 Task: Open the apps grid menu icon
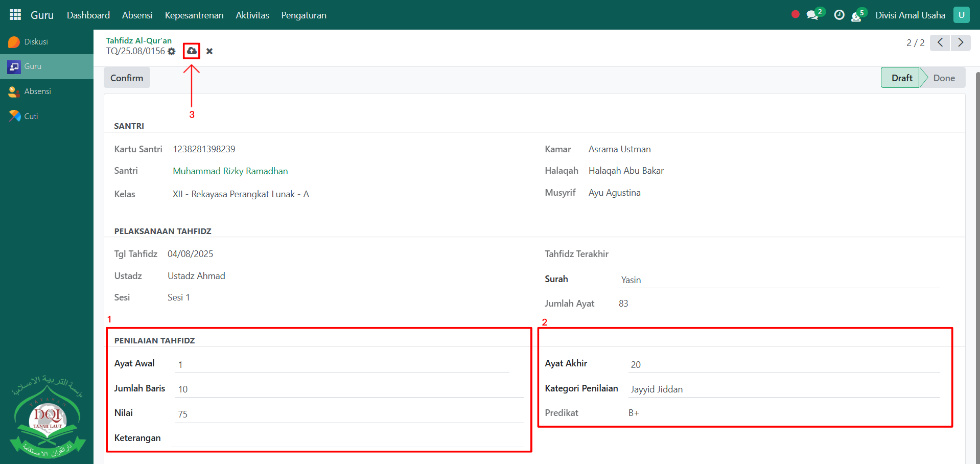[x=15, y=15]
